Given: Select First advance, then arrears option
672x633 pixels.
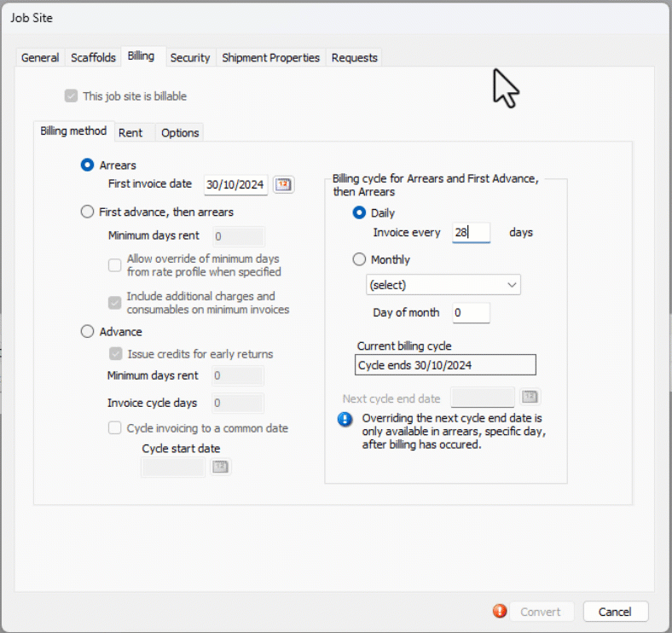Looking at the screenshot, I should click(87, 212).
